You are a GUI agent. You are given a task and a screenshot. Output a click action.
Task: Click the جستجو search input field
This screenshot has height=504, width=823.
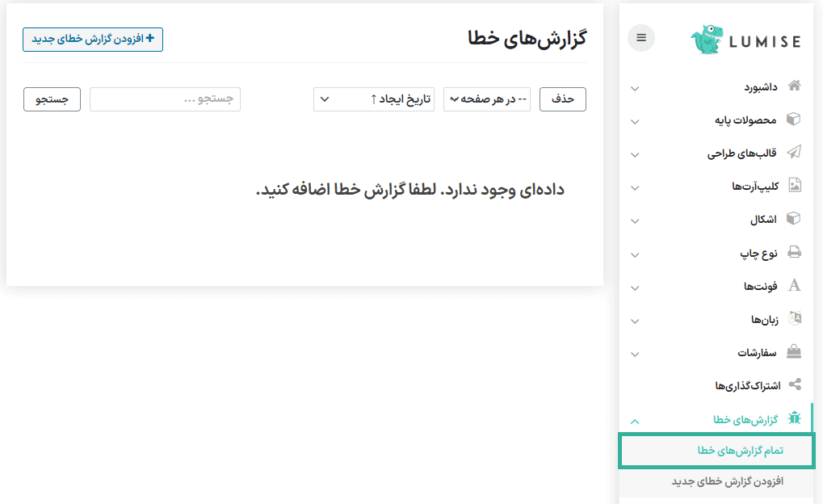[165, 99]
